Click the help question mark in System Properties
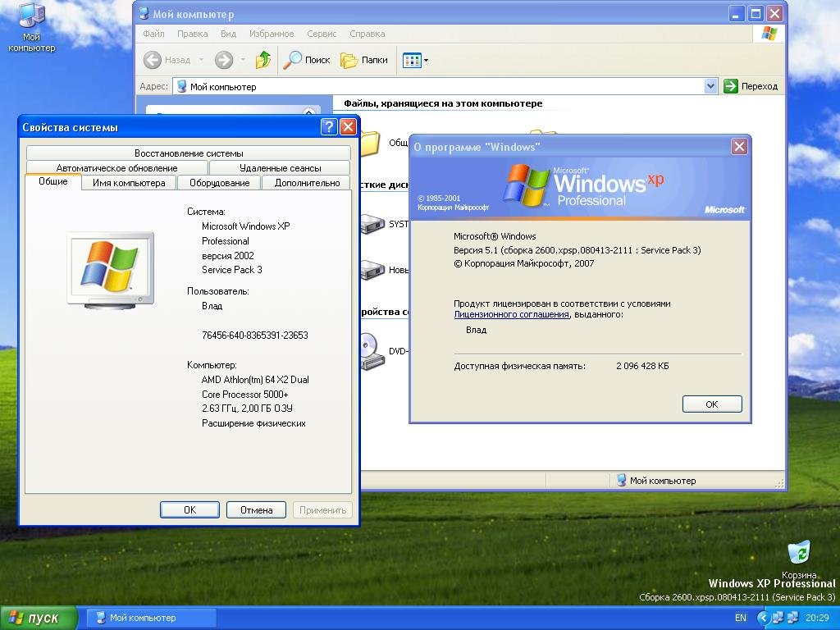840x630 pixels. [x=329, y=126]
